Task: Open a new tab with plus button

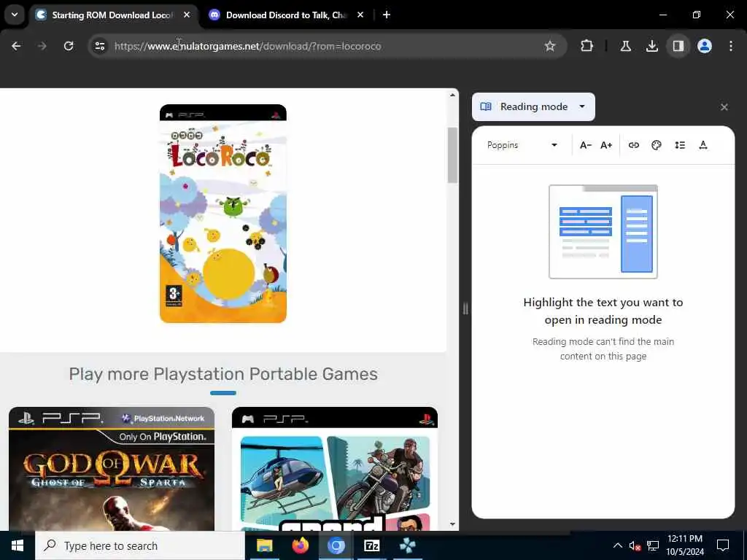Action: pos(387,15)
